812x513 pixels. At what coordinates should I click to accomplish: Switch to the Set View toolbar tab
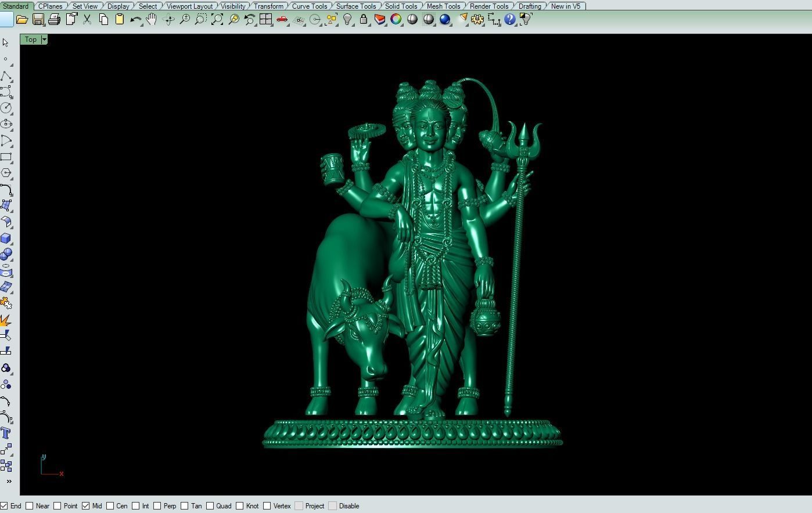[85, 6]
